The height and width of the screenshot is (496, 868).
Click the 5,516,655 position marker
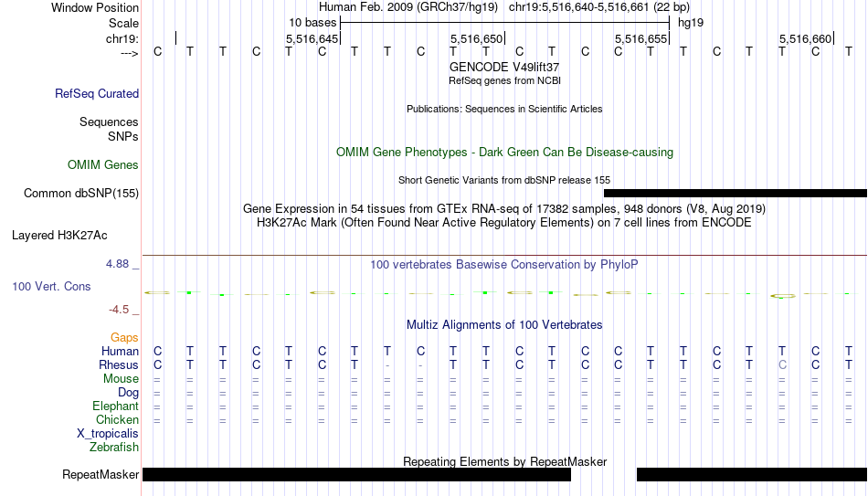point(641,38)
